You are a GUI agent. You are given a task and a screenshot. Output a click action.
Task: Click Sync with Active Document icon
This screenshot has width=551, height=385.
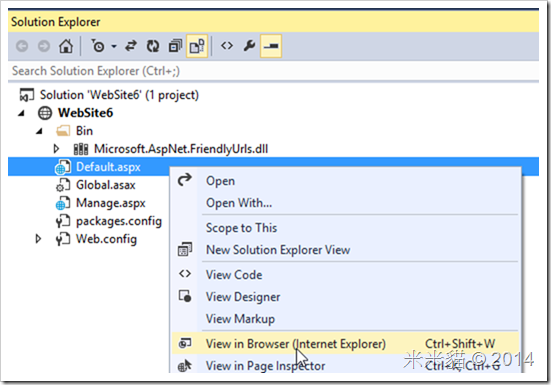pos(131,46)
